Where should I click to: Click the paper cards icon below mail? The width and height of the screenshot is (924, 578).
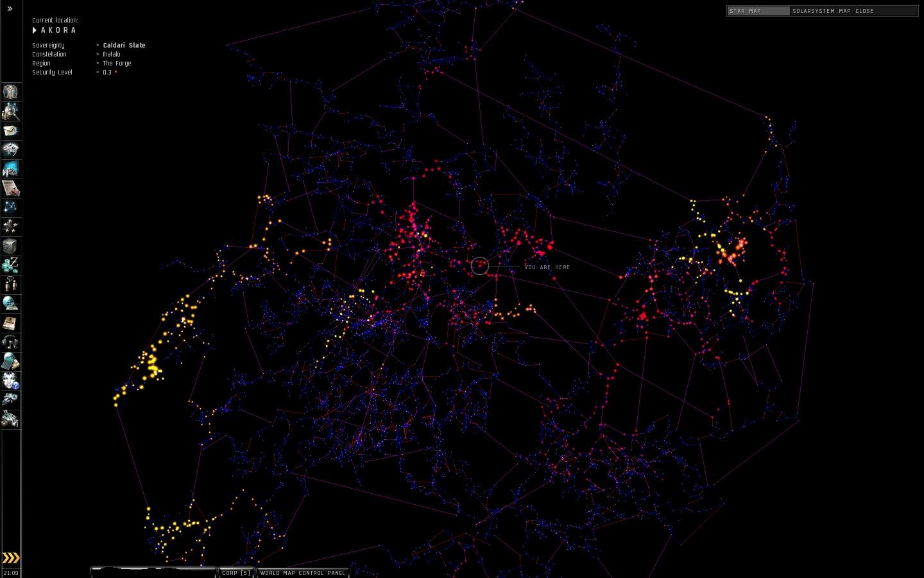pos(10,150)
